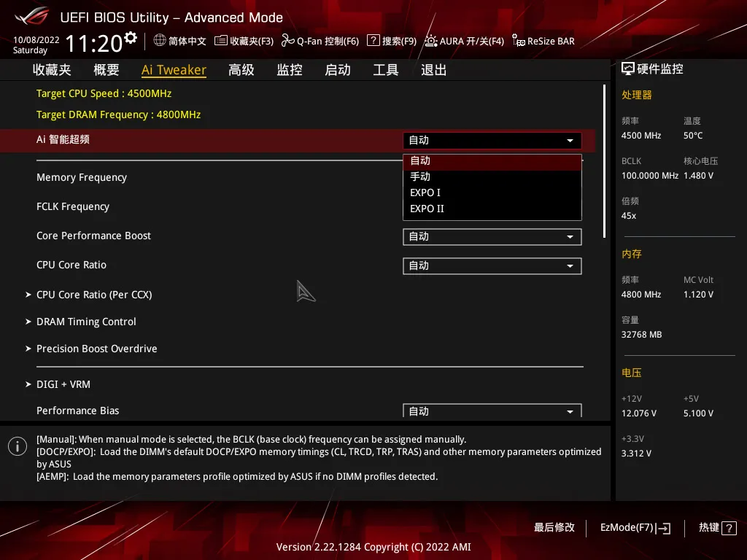Image resolution: width=747 pixels, height=560 pixels.
Task: Open the 退出 tab
Action: coord(433,70)
